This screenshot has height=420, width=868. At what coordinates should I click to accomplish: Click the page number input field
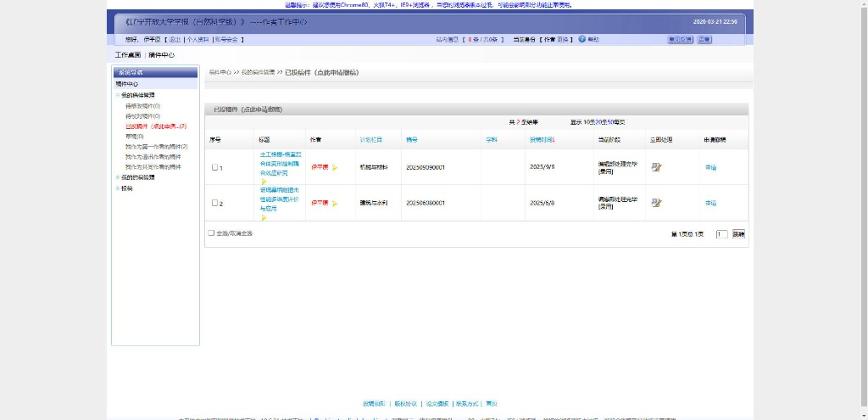(x=721, y=234)
